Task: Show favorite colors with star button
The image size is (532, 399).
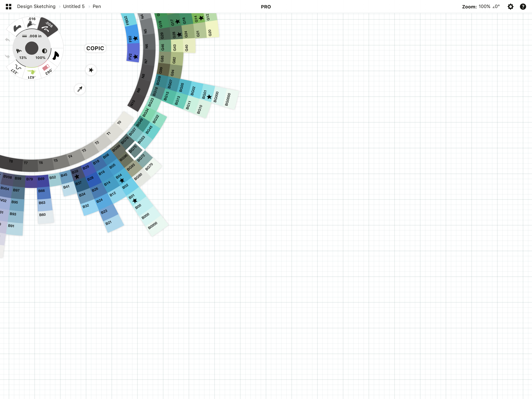Action: pyautogui.click(x=91, y=70)
